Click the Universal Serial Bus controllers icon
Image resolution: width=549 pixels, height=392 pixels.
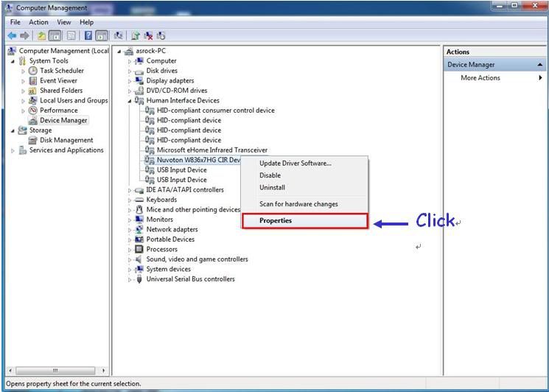(139, 279)
